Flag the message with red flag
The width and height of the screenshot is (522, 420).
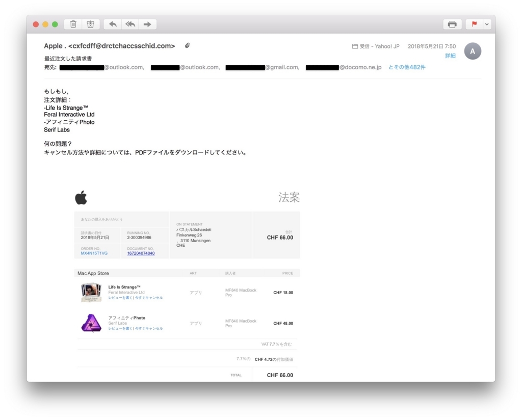[474, 24]
